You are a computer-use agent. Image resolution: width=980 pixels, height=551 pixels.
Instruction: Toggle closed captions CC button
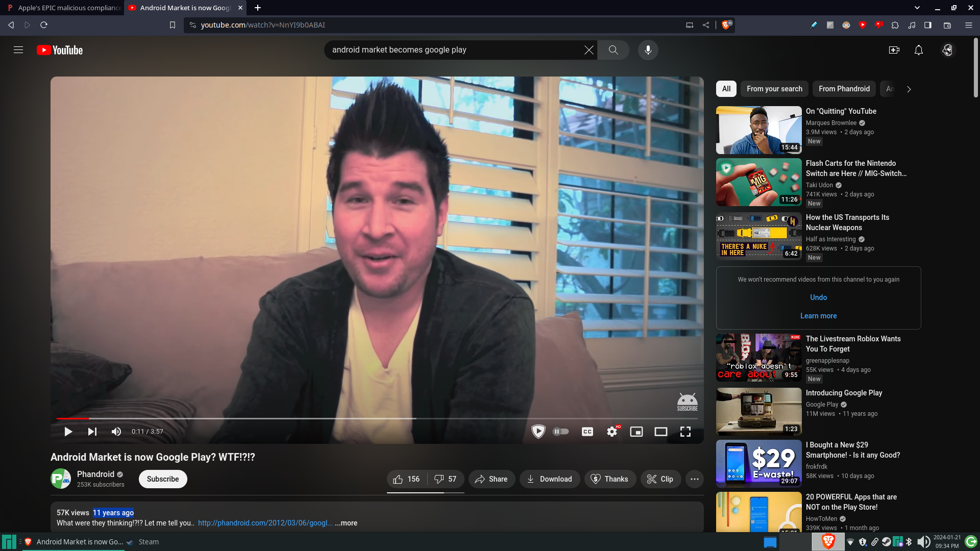(x=587, y=432)
